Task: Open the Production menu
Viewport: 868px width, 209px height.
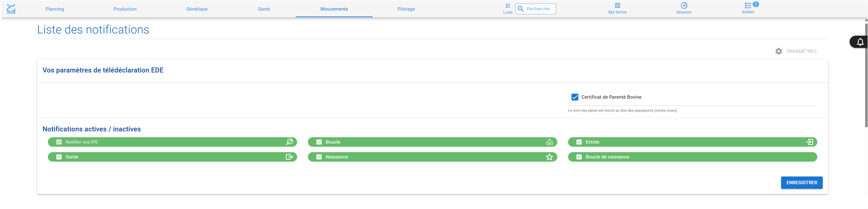Action: (125, 9)
